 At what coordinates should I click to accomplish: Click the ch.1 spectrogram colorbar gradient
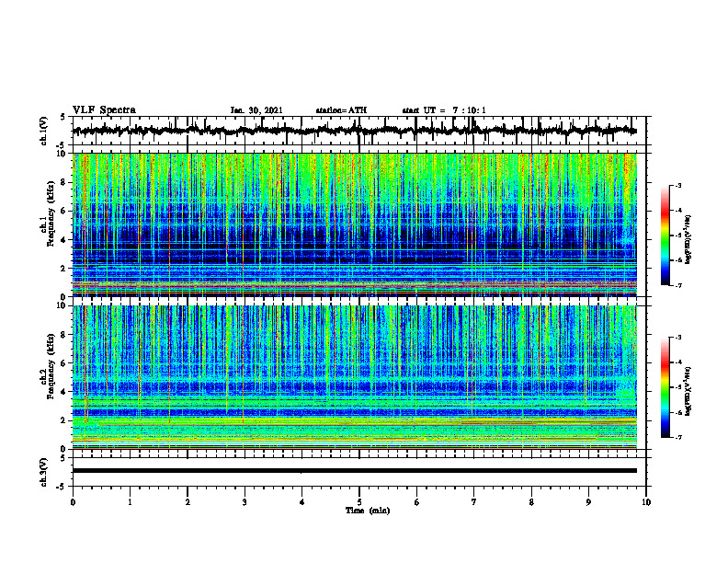tap(665, 235)
